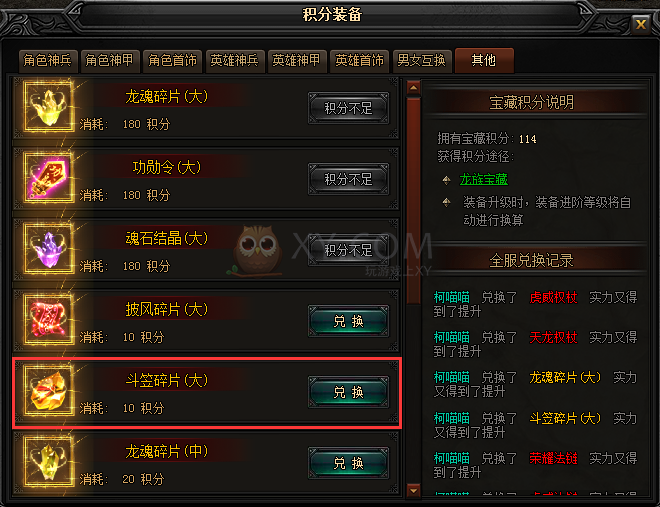Click 兑换 for 龙魂碎片(中)
The image size is (660, 507).
349,463
